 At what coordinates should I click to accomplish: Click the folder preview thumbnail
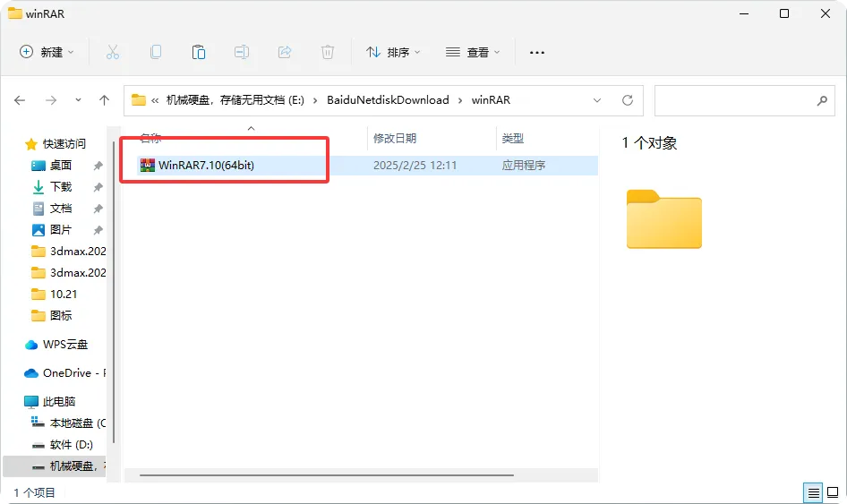point(663,218)
